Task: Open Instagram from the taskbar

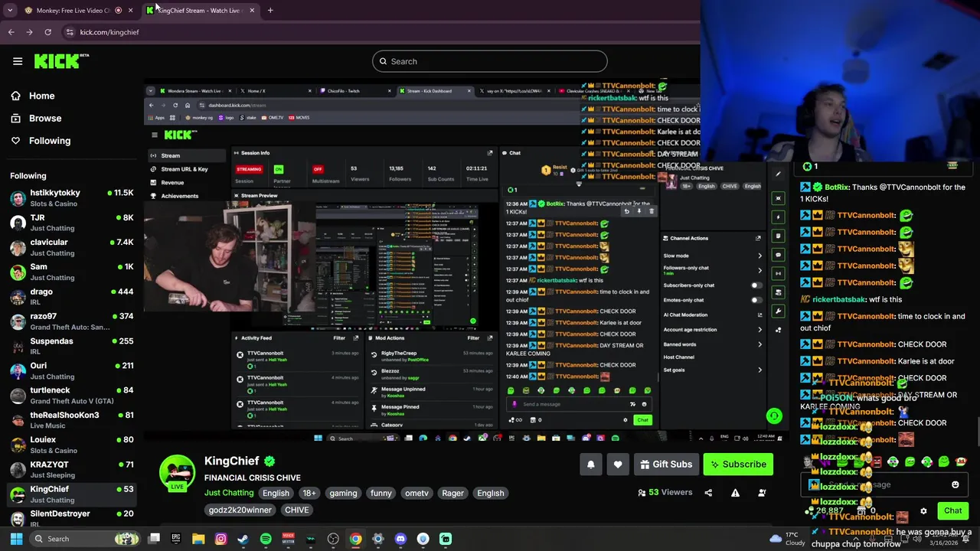Action: (x=220, y=539)
